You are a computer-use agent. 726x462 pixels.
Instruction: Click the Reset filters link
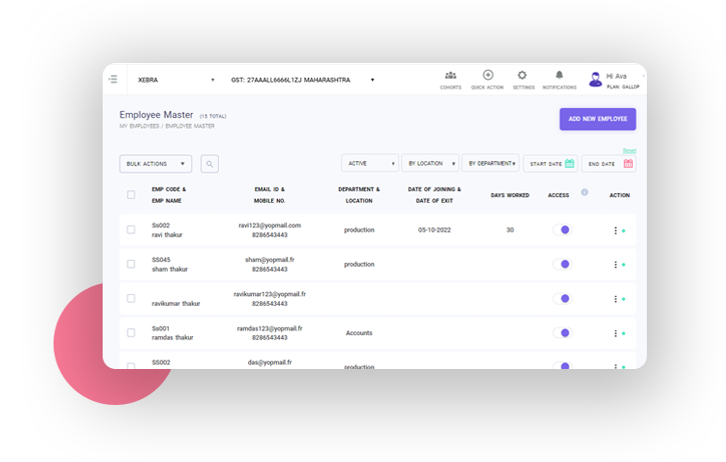click(629, 150)
